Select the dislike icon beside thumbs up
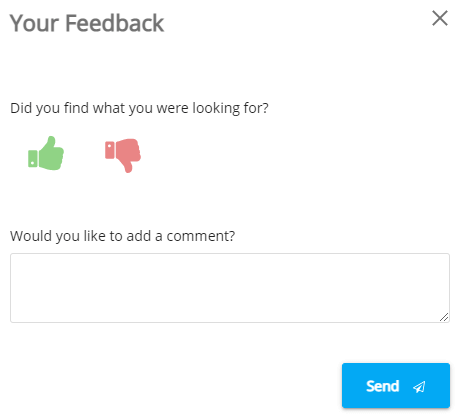 pyautogui.click(x=123, y=155)
